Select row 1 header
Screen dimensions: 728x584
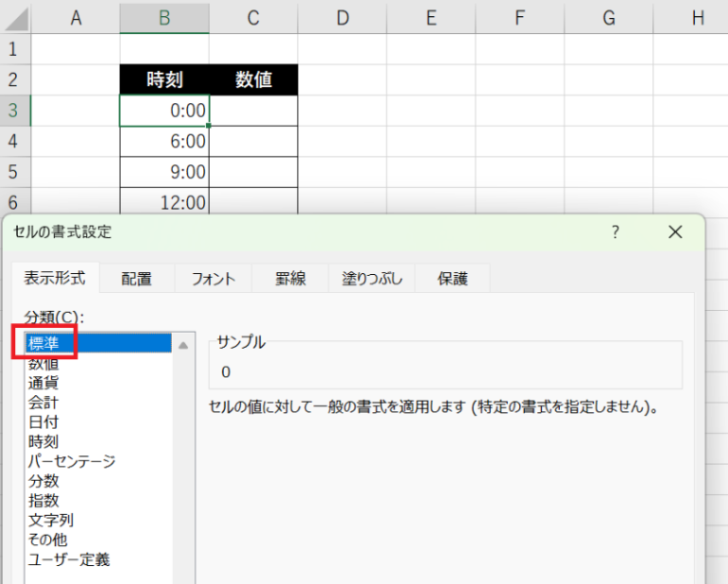point(15,49)
